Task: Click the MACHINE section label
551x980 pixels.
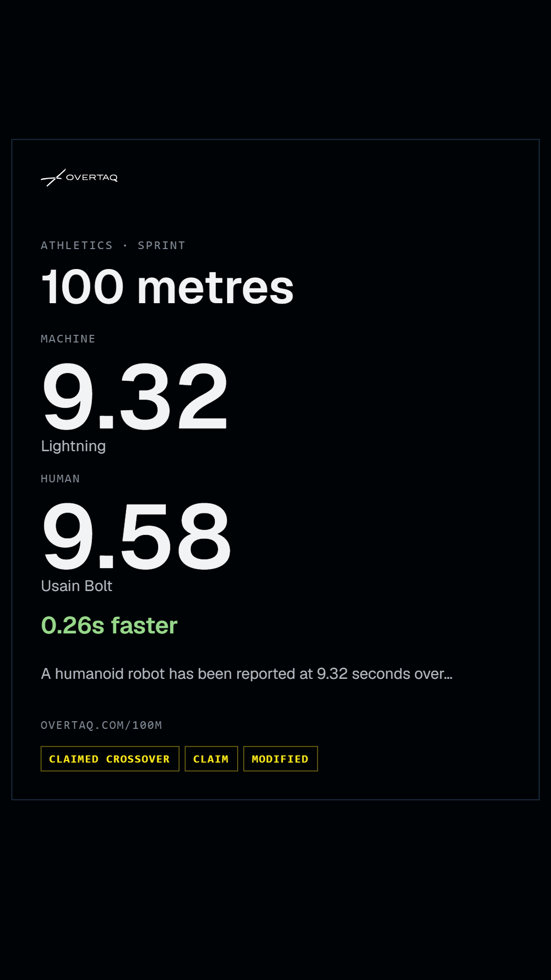Action: point(68,339)
